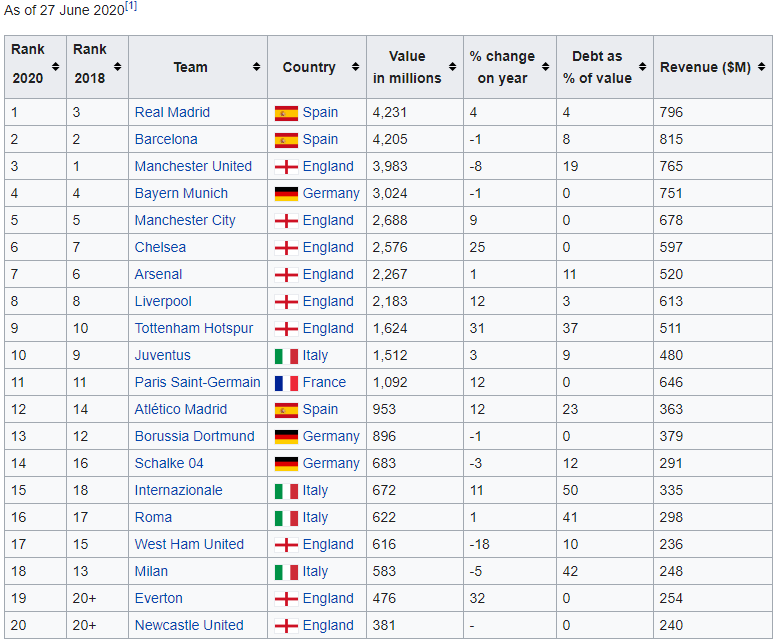Open the Milan team link
The height and width of the screenshot is (642, 777).
[151, 571]
